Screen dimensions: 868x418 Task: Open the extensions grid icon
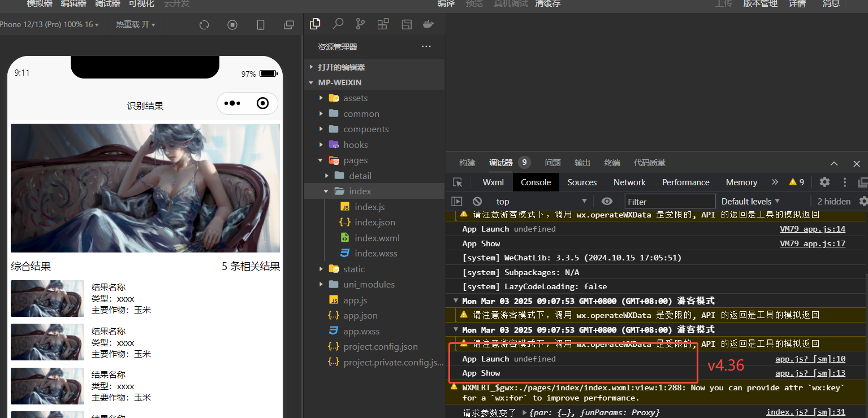tap(383, 24)
